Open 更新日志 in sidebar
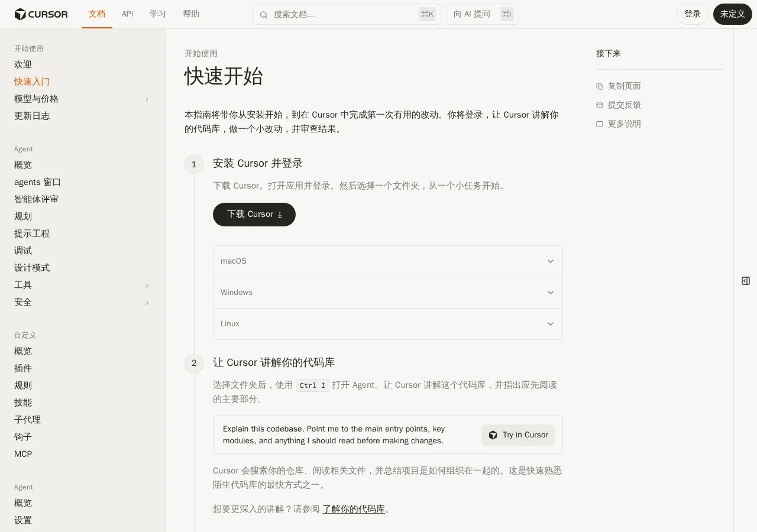This screenshot has height=532, width=757. 32,116
